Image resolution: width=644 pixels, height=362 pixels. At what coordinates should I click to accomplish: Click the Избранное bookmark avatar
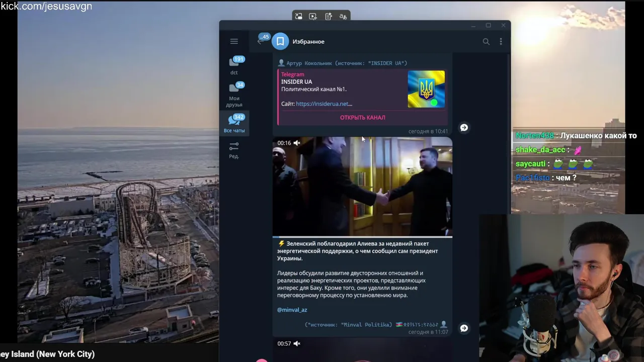[280, 41]
